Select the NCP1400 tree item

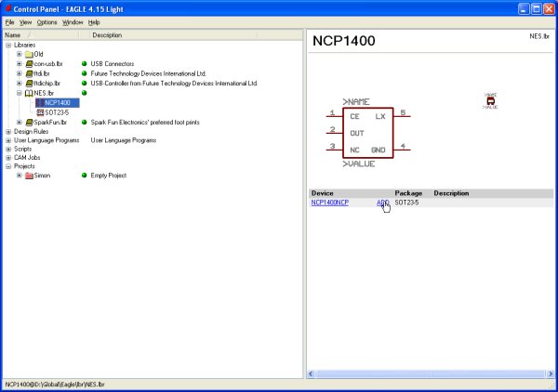pos(58,103)
